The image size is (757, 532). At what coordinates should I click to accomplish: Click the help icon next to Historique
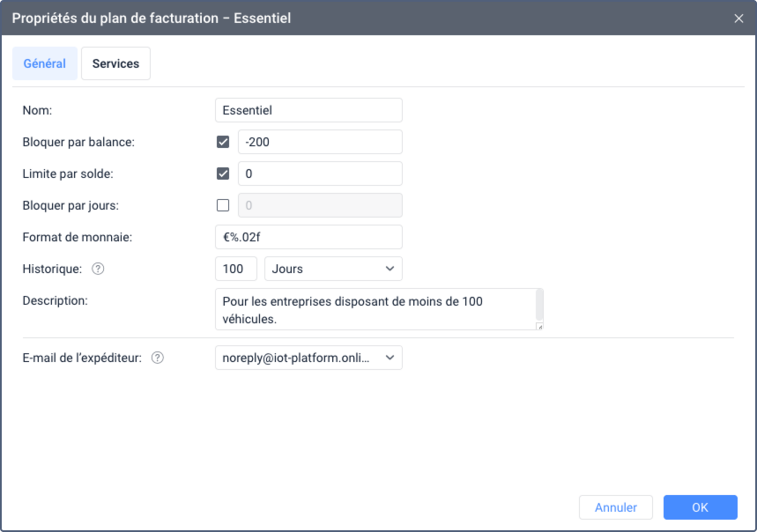click(x=98, y=269)
